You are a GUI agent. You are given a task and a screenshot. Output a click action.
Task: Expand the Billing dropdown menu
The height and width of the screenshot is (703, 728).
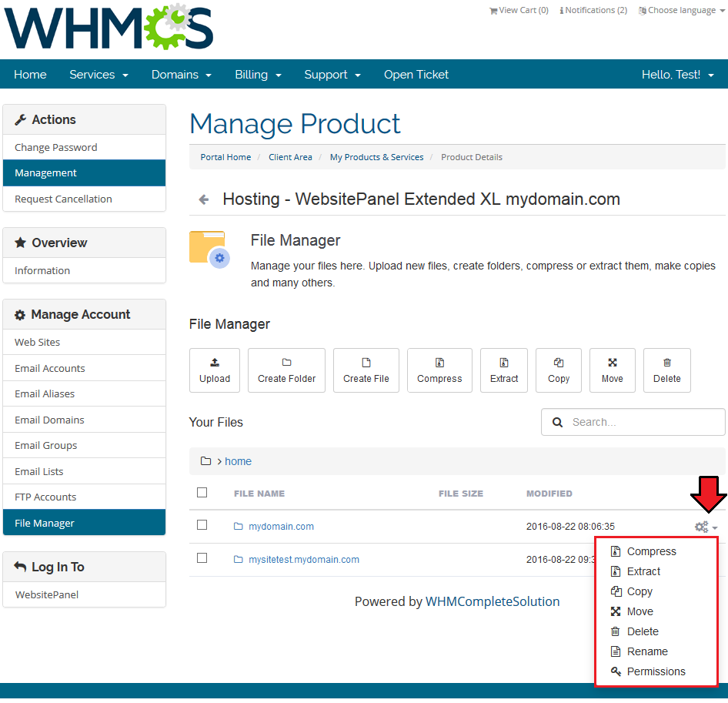[x=258, y=75]
